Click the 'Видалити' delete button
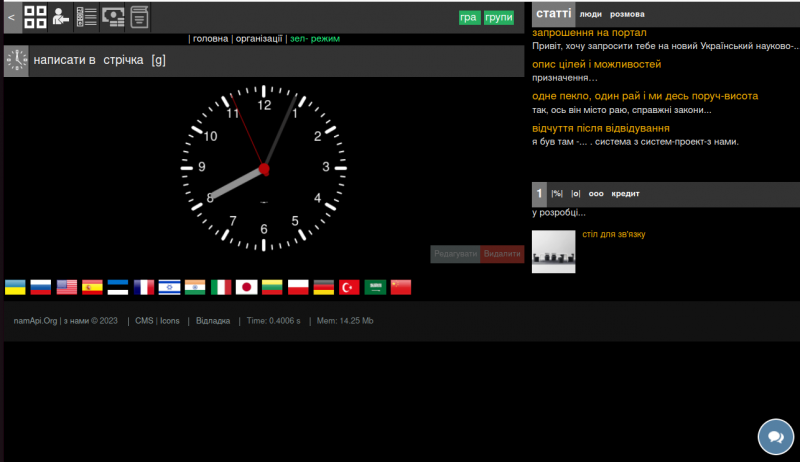This screenshot has width=800, height=462. (502, 254)
